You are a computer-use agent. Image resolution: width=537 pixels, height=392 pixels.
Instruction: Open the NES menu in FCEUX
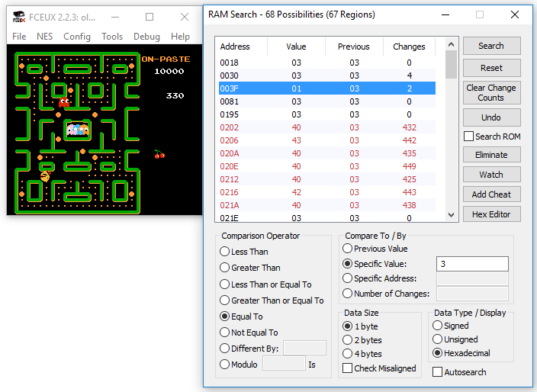pyautogui.click(x=44, y=37)
